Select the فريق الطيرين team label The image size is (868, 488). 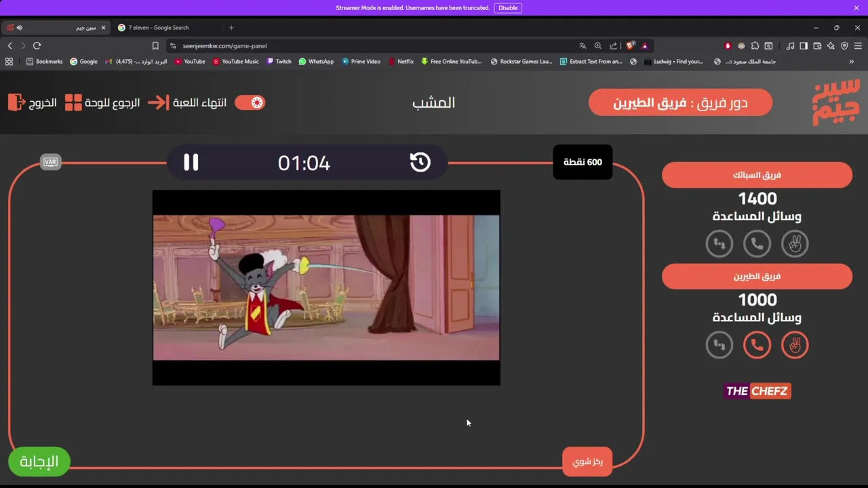(757, 277)
